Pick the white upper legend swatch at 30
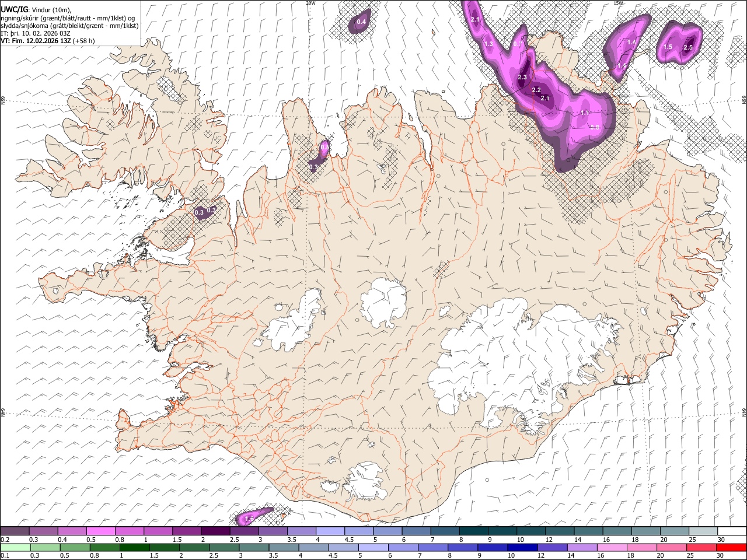This screenshot has width=747, height=560. coord(732,531)
